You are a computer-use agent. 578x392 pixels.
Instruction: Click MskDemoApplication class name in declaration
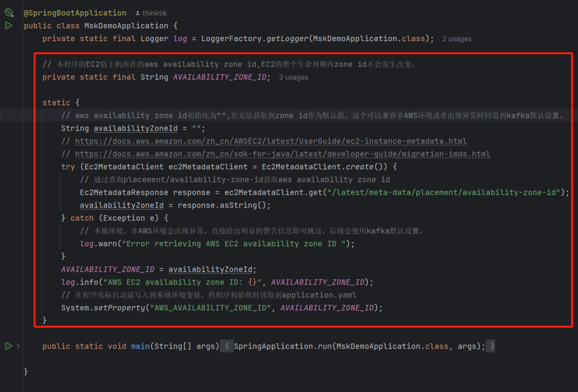coord(126,26)
